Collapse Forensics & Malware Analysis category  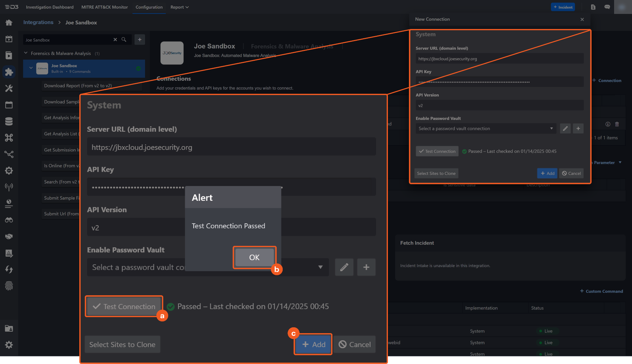click(x=26, y=53)
